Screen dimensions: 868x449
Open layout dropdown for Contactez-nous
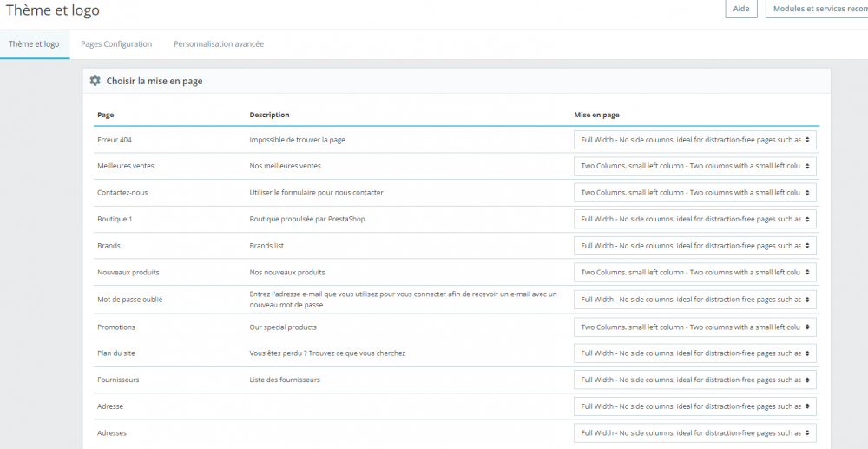click(x=695, y=193)
